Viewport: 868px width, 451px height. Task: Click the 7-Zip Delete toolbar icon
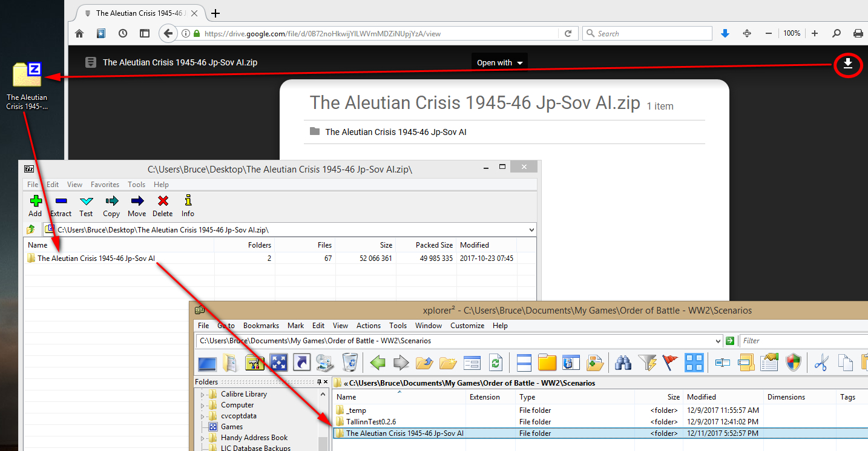[162, 201]
